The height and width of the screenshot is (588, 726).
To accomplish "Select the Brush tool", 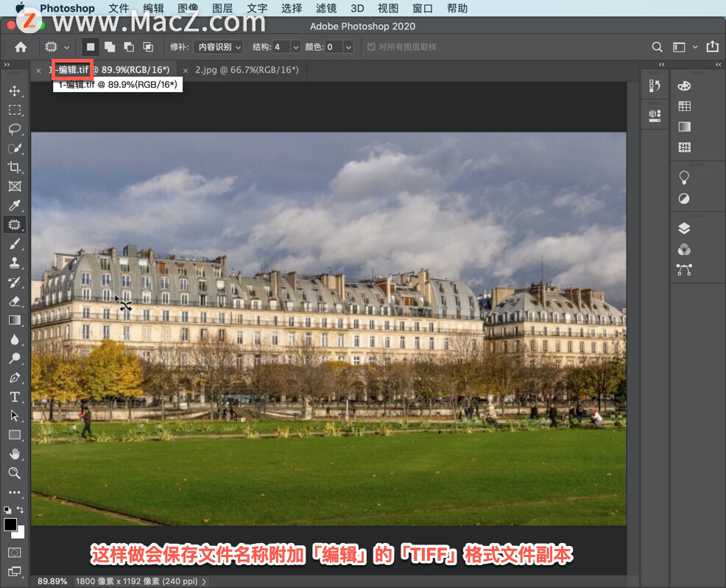I will (14, 244).
